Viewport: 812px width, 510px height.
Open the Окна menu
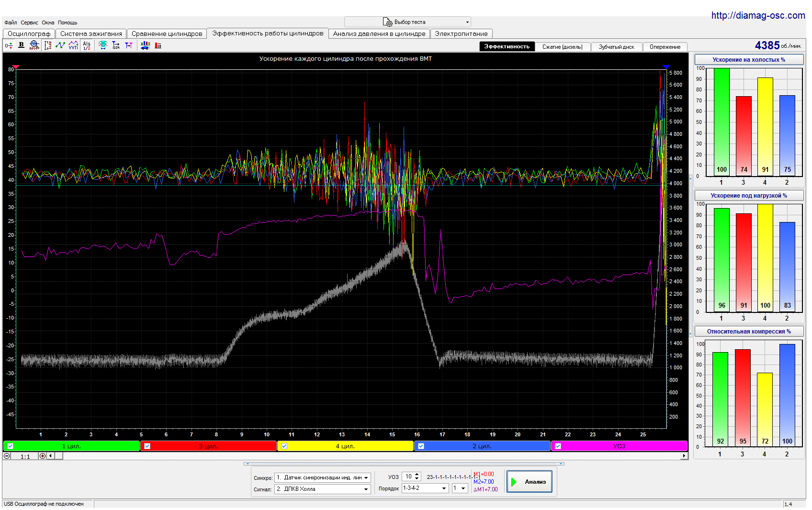pos(48,22)
